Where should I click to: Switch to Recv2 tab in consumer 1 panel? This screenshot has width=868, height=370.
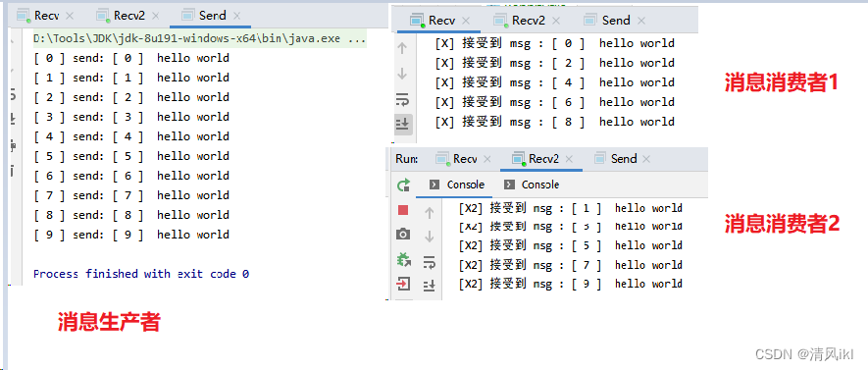point(529,21)
